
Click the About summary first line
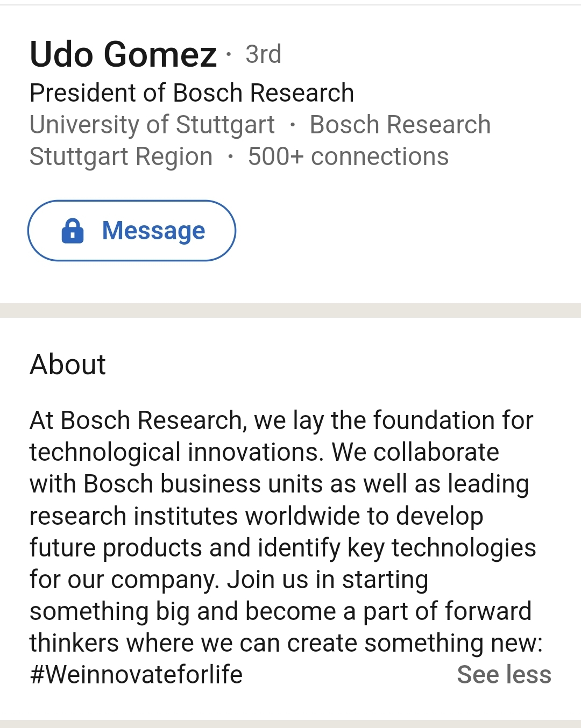pyautogui.click(x=281, y=420)
